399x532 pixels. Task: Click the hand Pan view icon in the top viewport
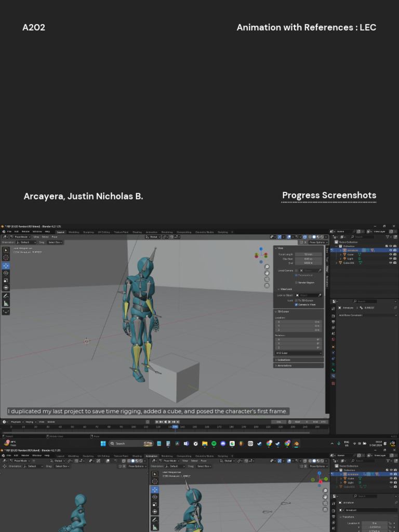[267, 273]
